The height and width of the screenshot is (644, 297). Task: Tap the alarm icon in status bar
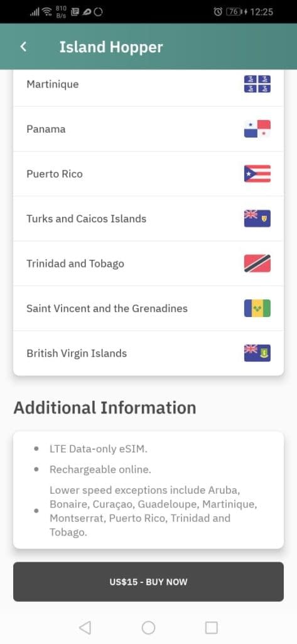[218, 12]
